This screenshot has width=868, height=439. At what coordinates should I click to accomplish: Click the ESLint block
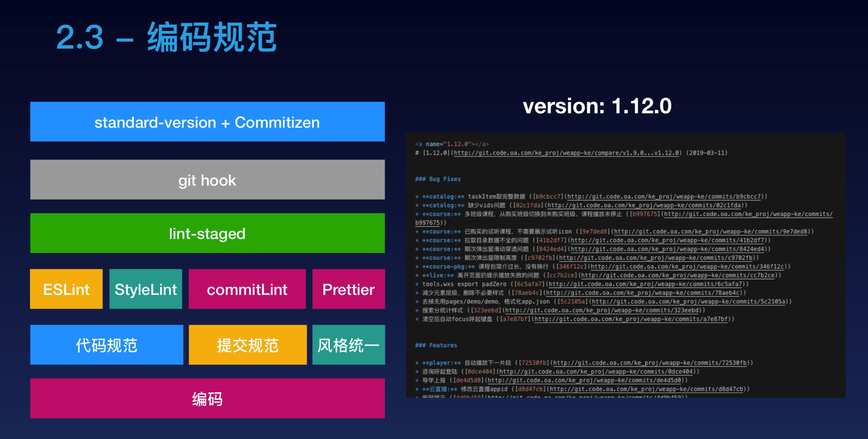pyautogui.click(x=66, y=290)
